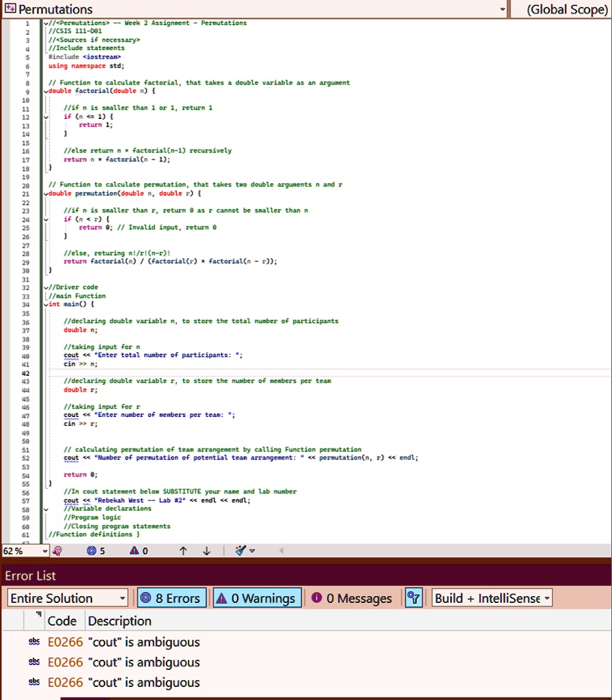The image size is (612, 700).
Task: Go to next issue with the down arrow
Action: pyautogui.click(x=207, y=551)
